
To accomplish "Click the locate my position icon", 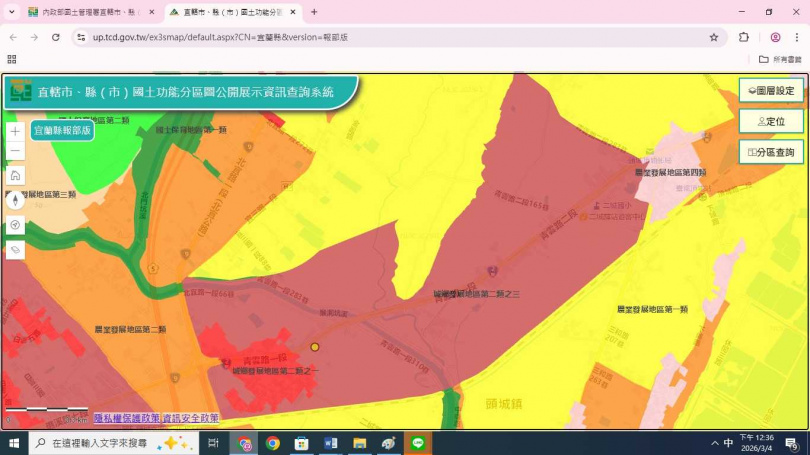I will [x=15, y=224].
